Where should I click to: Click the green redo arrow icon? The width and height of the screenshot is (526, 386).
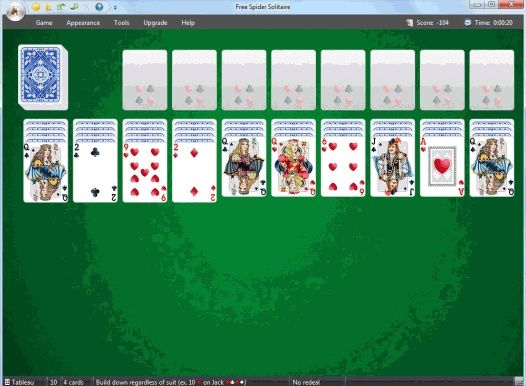(74, 7)
